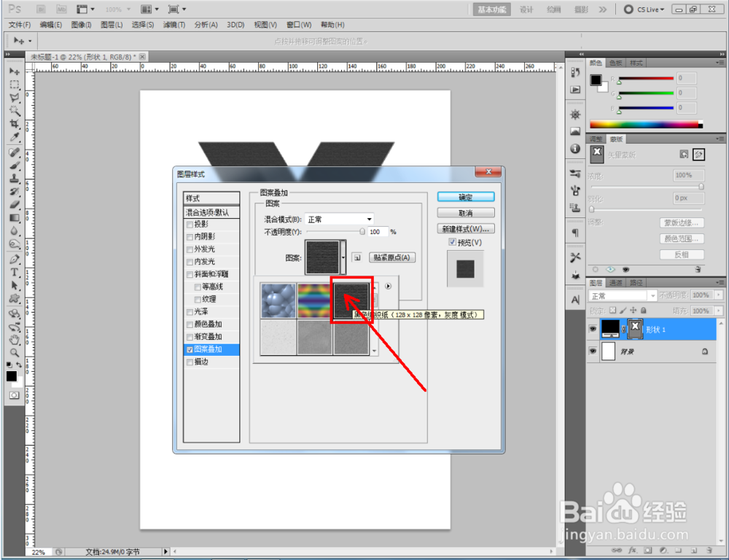Image resolution: width=729 pixels, height=560 pixels.
Task: Open the Character panel icon
Action: [x=575, y=300]
